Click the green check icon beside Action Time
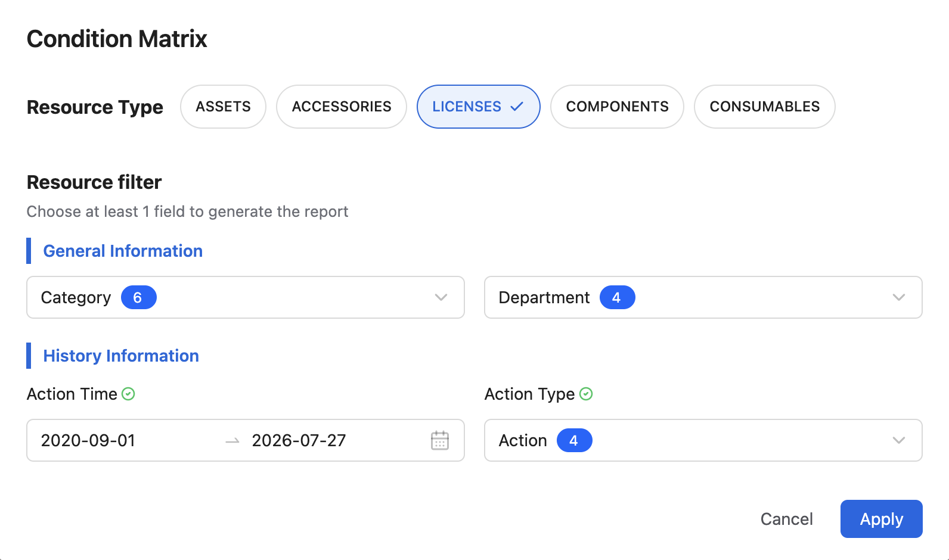Screen dimensions: 949x560 point(128,394)
